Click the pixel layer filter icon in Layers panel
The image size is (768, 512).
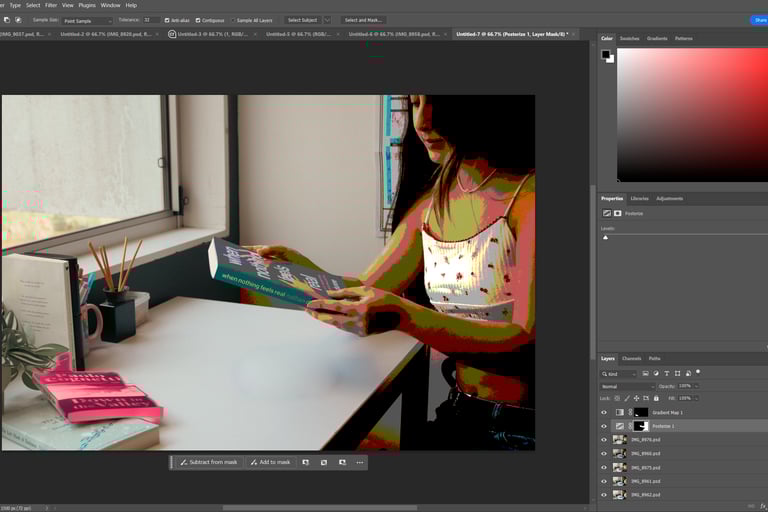coord(646,373)
